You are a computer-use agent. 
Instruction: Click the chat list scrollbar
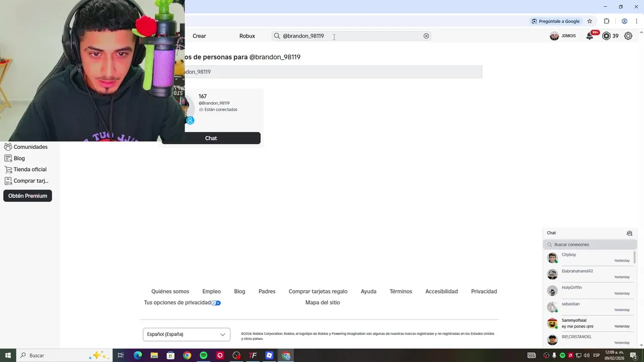634,256
